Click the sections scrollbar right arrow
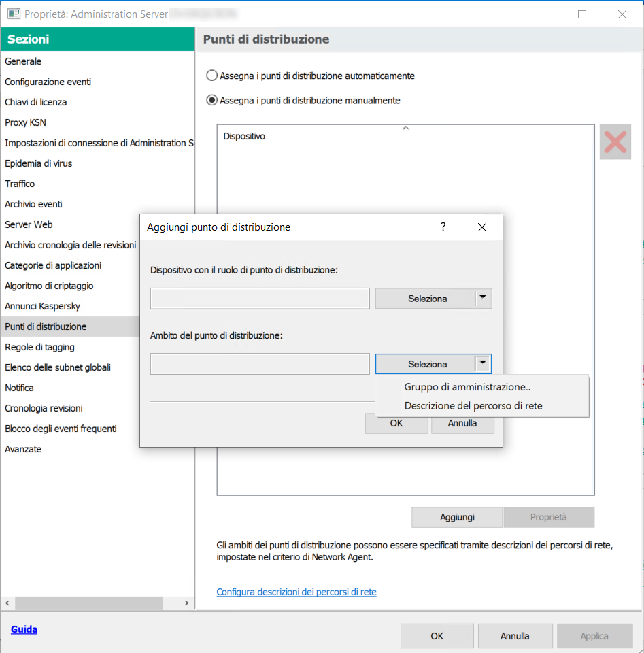644x653 pixels. click(186, 603)
